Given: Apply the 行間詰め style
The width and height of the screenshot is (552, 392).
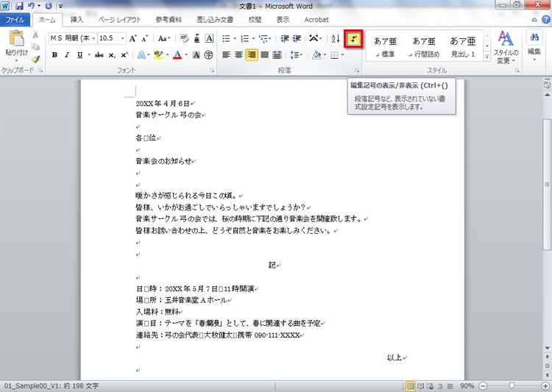Looking at the screenshot, I should point(424,46).
